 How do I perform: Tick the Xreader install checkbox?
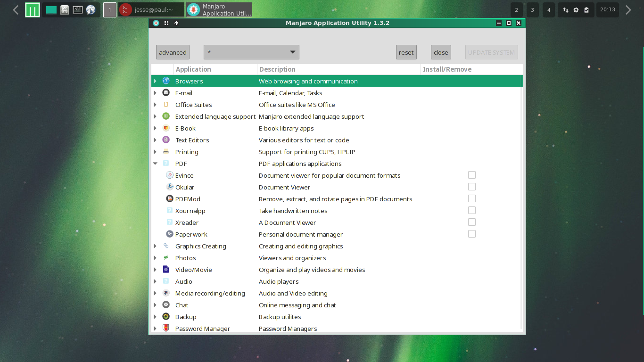[472, 222]
